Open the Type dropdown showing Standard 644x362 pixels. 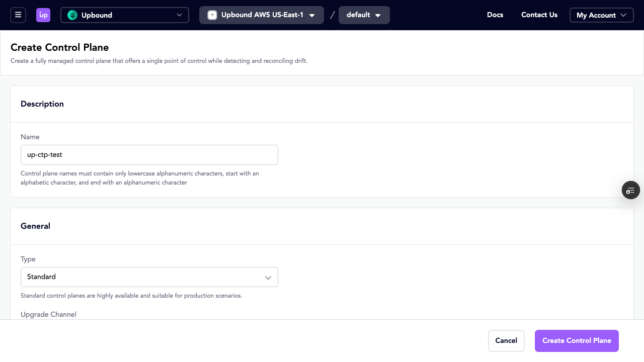point(149,277)
